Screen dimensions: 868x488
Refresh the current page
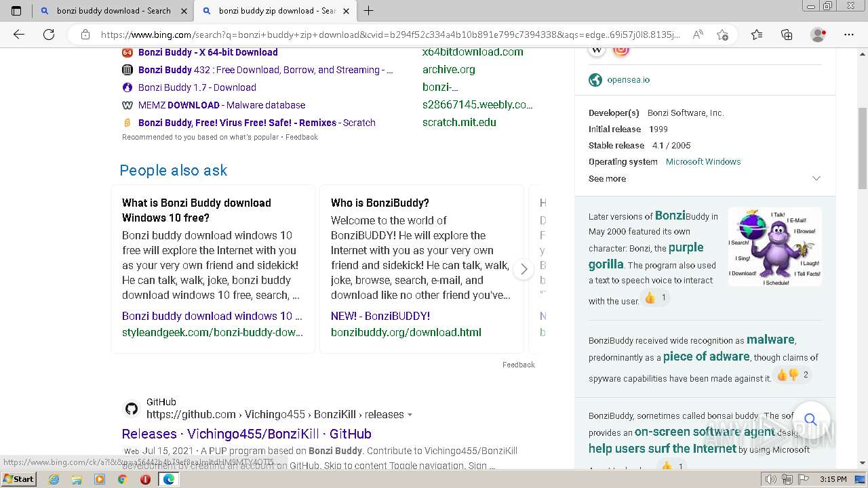pyautogui.click(x=49, y=35)
